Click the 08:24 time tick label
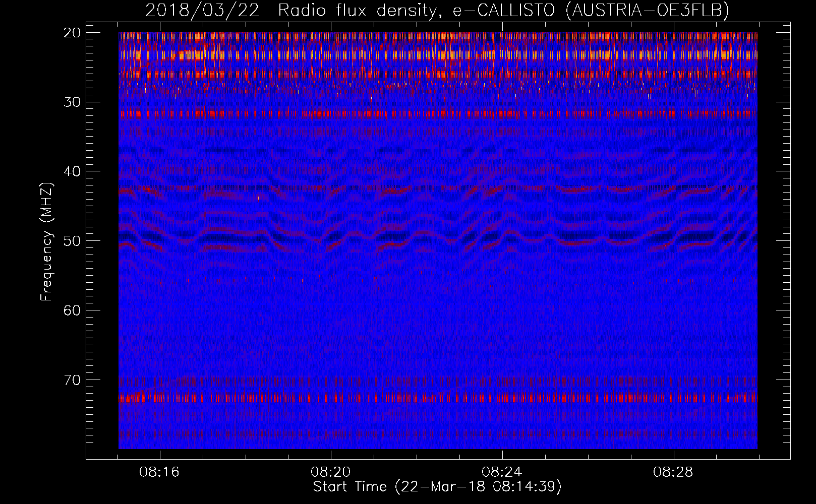 coord(502,472)
